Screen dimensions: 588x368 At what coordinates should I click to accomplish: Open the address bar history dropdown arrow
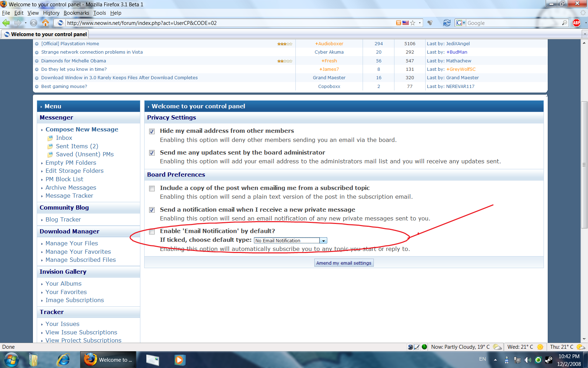[420, 23]
